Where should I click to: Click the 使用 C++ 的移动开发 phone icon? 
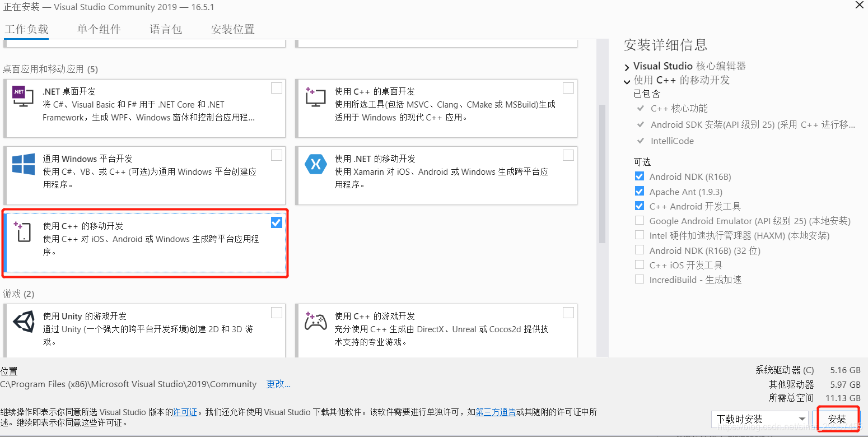tap(23, 232)
